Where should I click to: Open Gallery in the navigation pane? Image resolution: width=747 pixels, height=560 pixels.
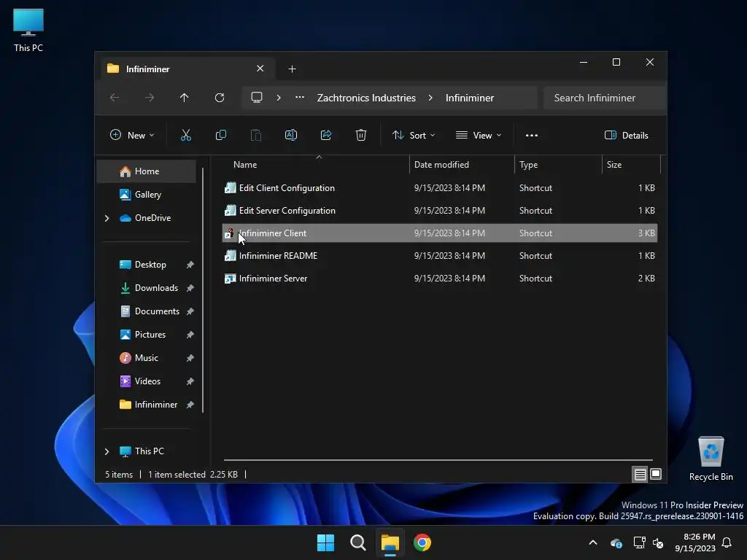[x=146, y=194]
